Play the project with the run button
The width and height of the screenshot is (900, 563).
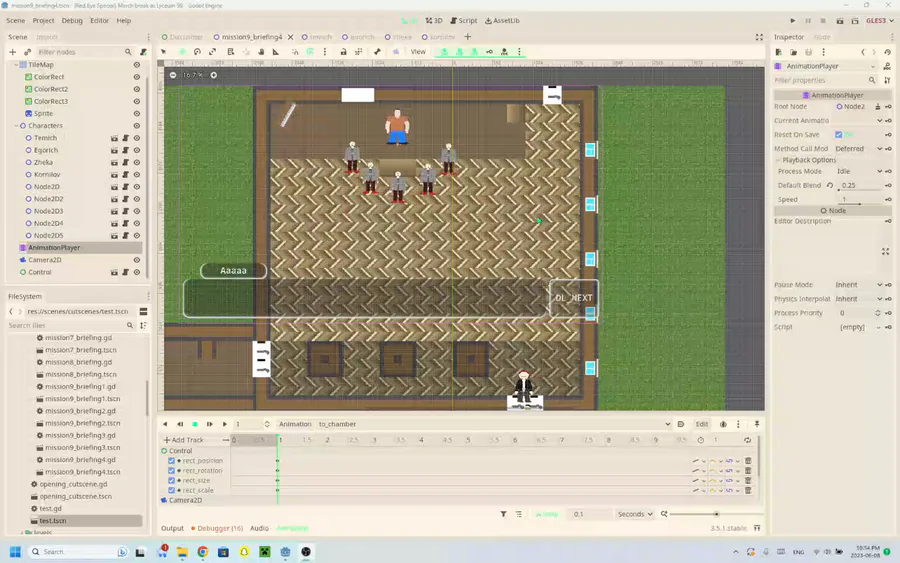point(793,21)
